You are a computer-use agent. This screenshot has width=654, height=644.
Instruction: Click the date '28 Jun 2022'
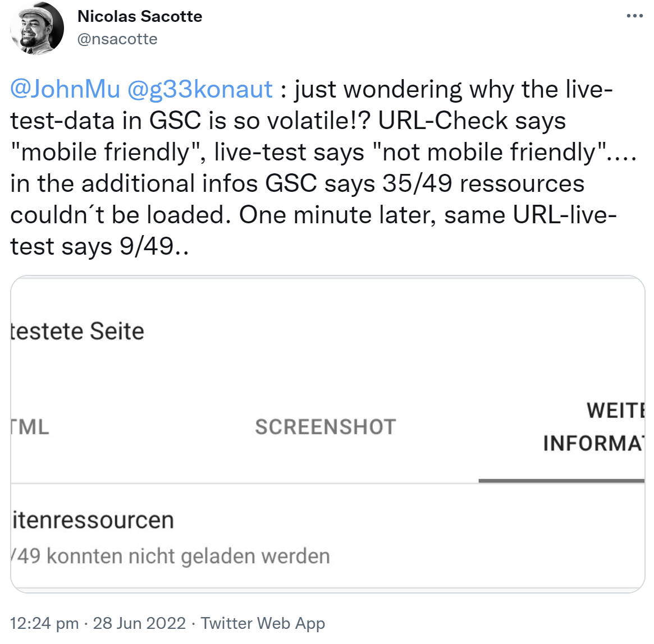[138, 623]
